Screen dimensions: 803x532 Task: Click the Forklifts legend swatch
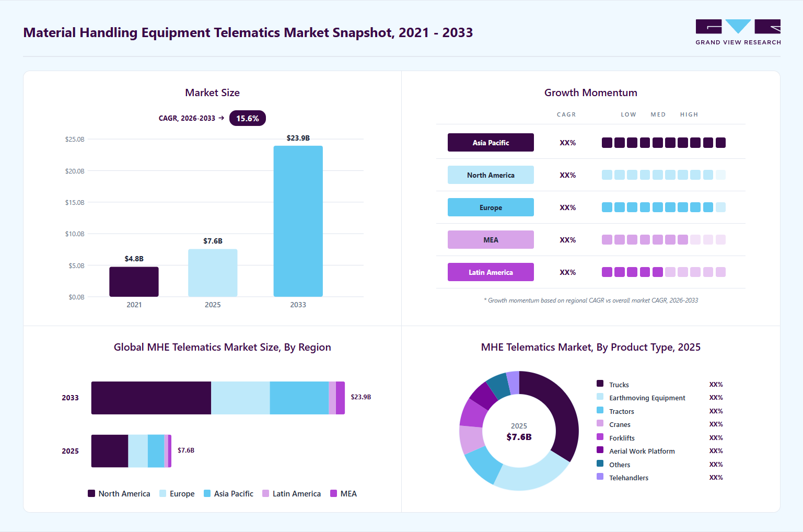600,437
